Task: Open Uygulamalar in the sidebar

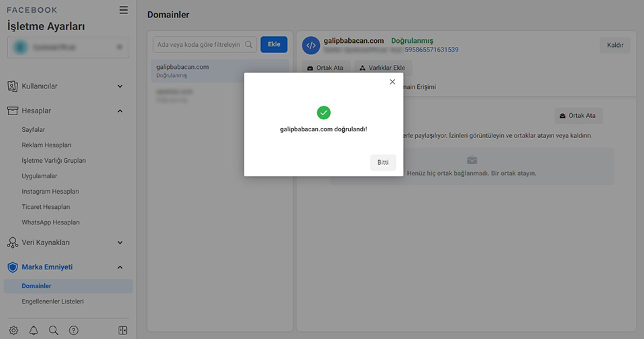Action: pos(40,176)
